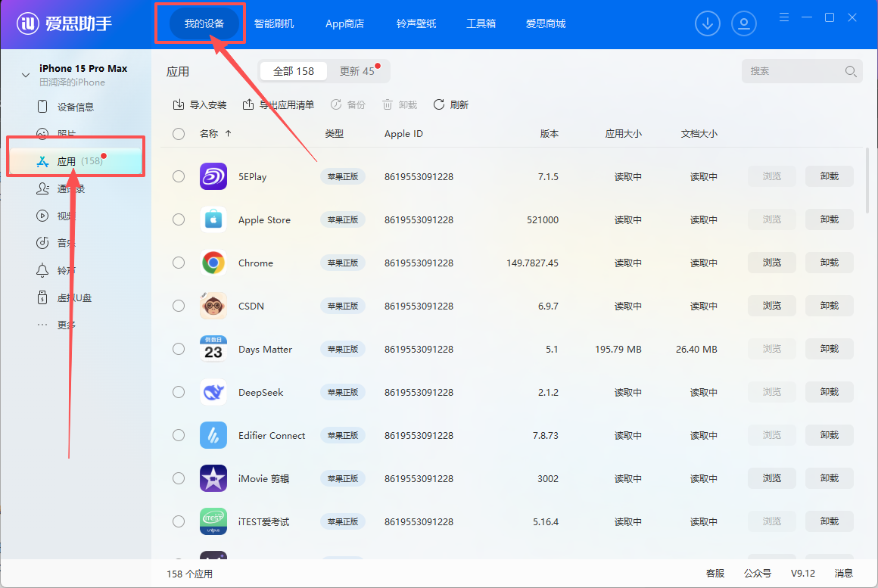Click 浏览 for CSDN

771,306
